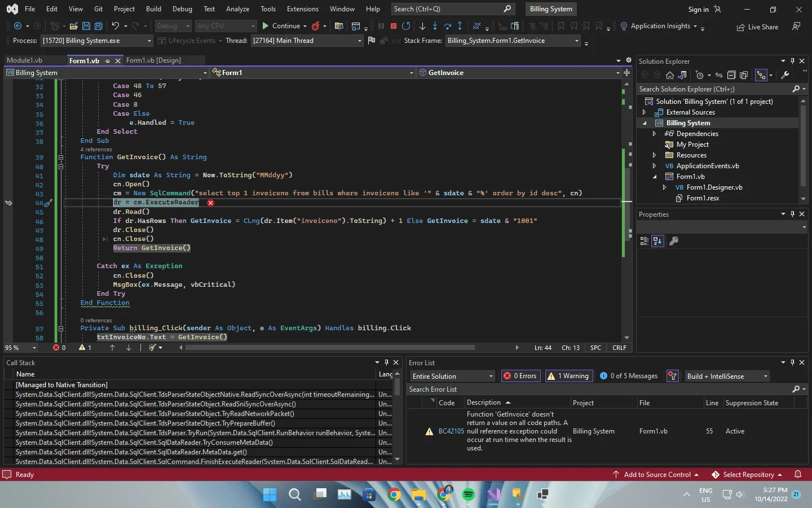Click Collapse All icon in Solution Explorer
Screen dimensions: 812x508
point(731,75)
